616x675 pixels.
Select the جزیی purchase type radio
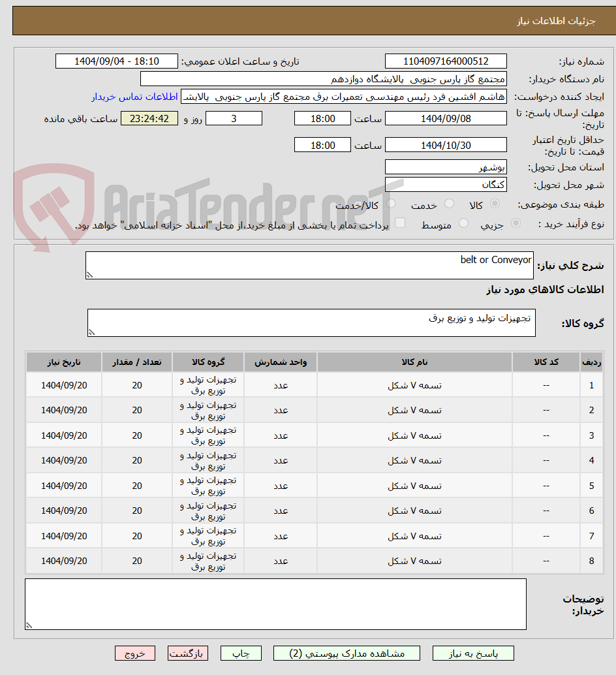[516, 223]
